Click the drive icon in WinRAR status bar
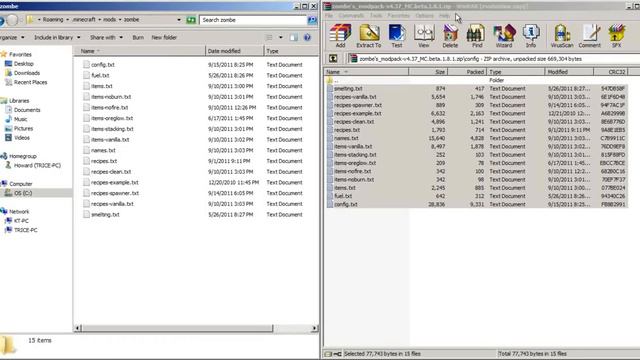 (x=328, y=354)
